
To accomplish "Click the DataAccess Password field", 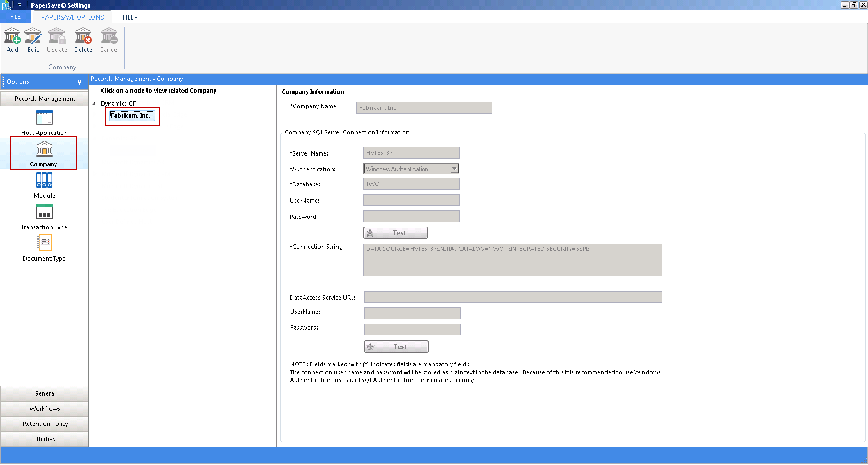I will click(412, 330).
